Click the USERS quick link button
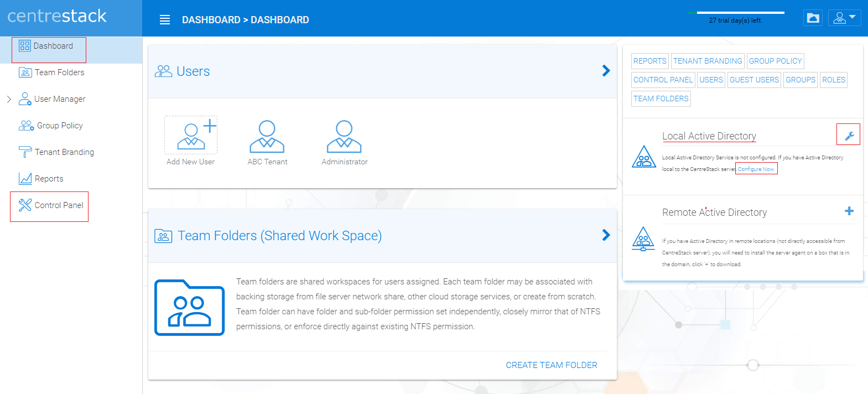The width and height of the screenshot is (868, 394). pyautogui.click(x=711, y=80)
